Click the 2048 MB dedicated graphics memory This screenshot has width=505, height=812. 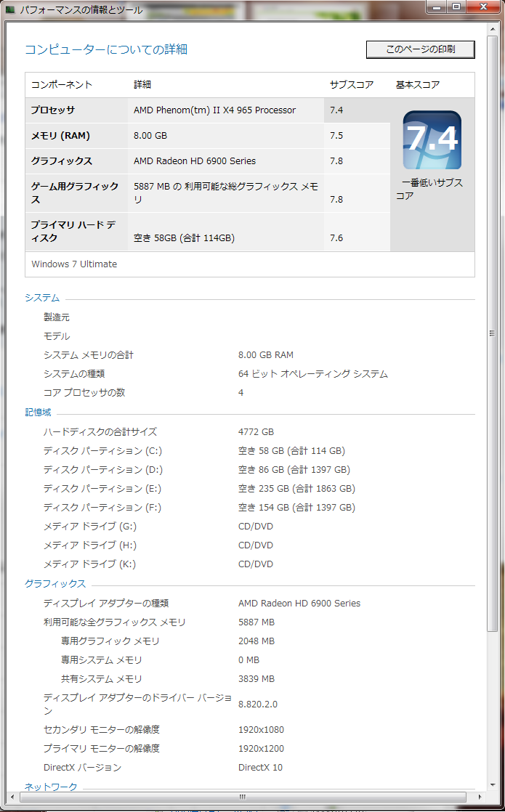[256, 641]
